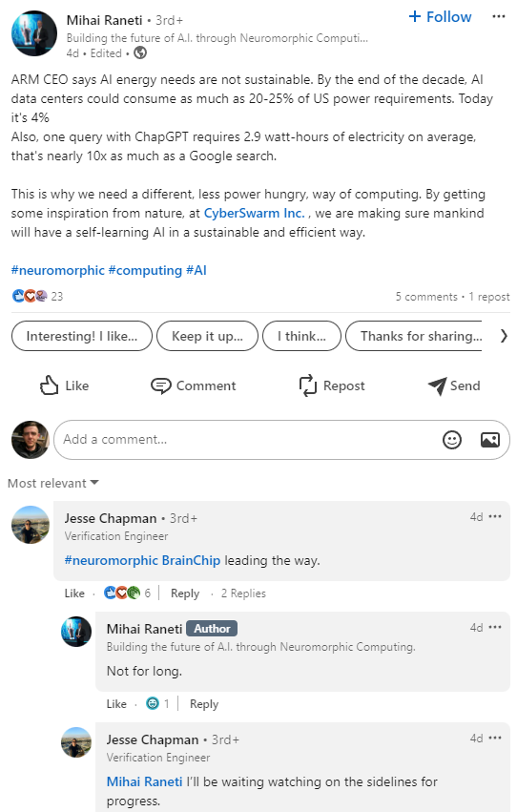Viewport: 517px width, 812px height.
Task: Like the post with thumbs-up icon
Action: click(50, 385)
